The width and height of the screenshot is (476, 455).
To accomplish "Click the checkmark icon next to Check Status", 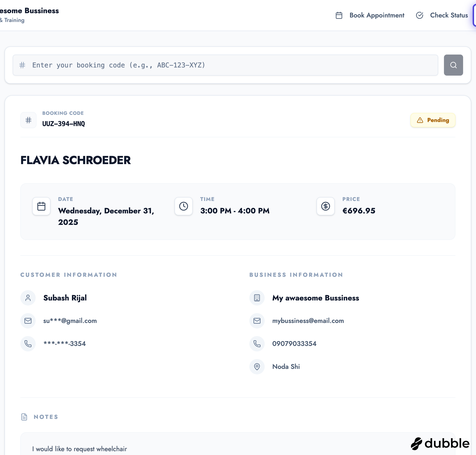I will tap(420, 15).
